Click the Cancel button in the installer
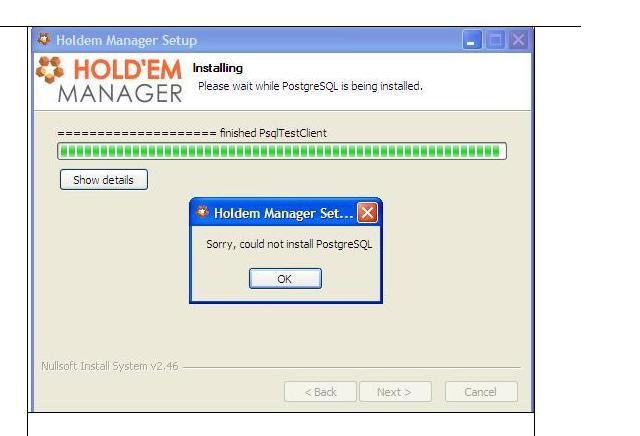Screen dimensions: 640x436 [481, 392]
